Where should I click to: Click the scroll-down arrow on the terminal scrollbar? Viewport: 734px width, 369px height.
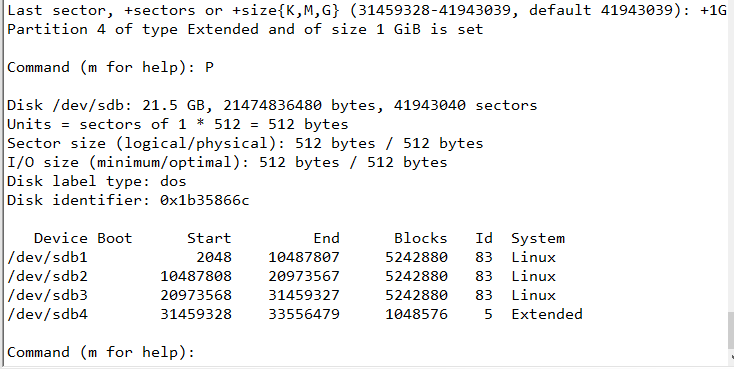pos(731,358)
